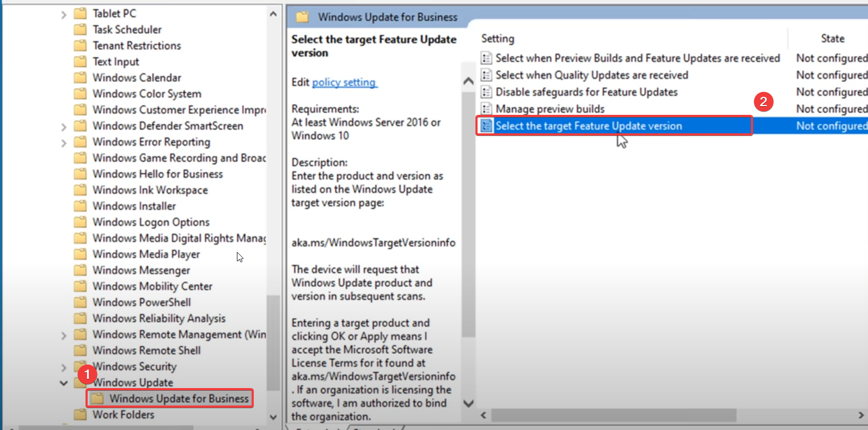Viewport: 868px width, 430px height.
Task: Select the Windows Remote Shell folder icon
Action: pos(80,351)
